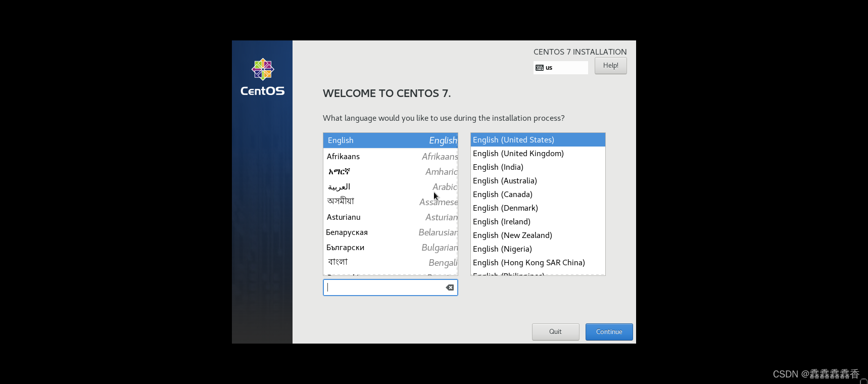Select Bengali language row
Image resolution: width=868 pixels, height=384 pixels.
point(390,263)
